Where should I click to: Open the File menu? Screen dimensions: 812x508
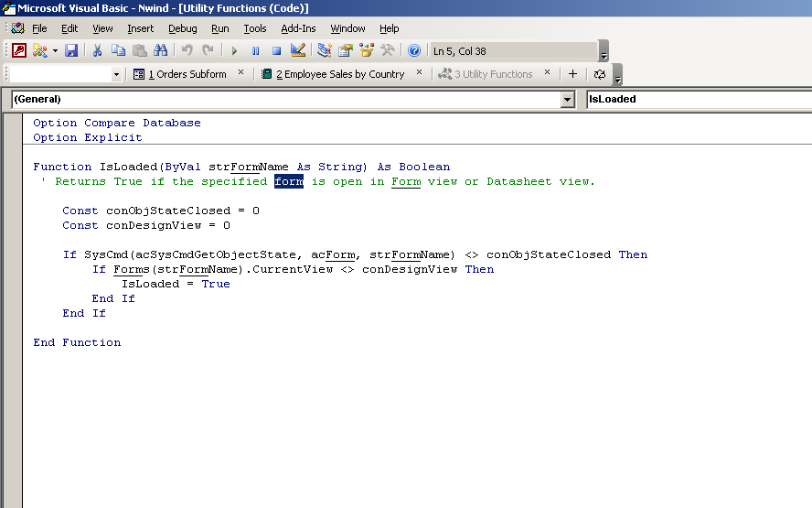pos(39,28)
